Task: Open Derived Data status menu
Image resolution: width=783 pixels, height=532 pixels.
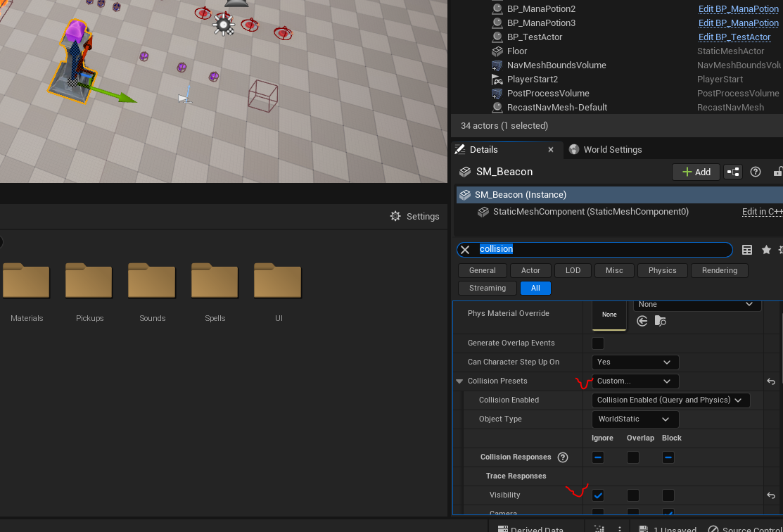Action: 530,529
